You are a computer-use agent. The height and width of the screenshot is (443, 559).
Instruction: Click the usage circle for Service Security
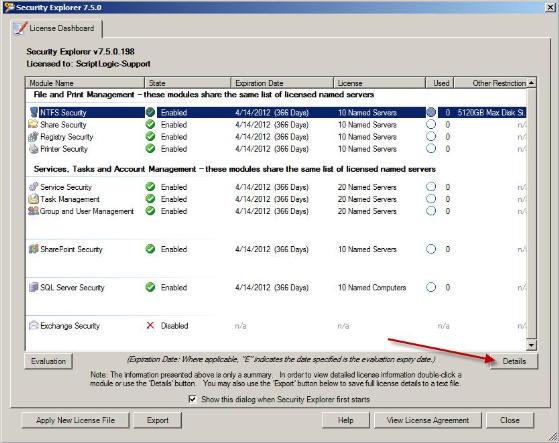pos(431,187)
